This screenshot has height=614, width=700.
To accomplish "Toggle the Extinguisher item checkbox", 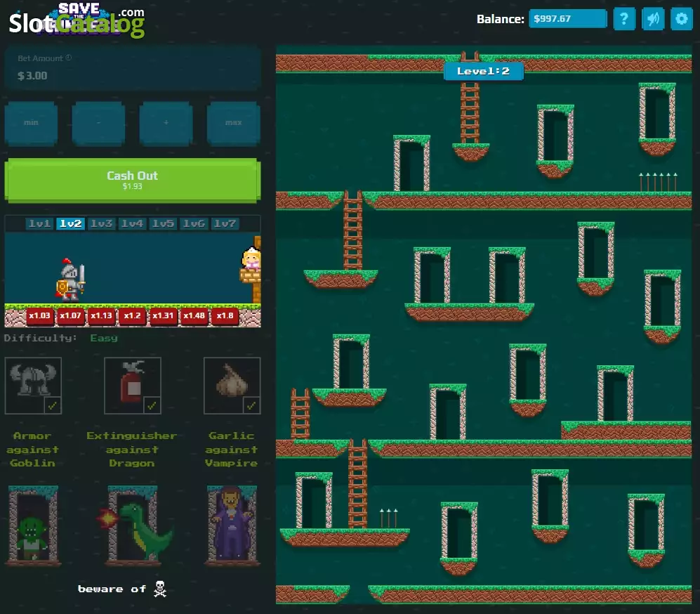I will [x=152, y=405].
